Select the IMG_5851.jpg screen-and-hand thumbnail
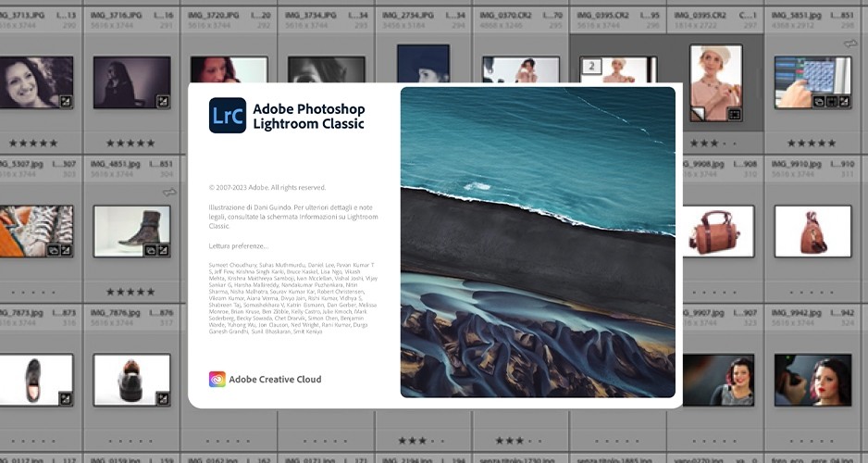868x463 pixels. (x=812, y=82)
